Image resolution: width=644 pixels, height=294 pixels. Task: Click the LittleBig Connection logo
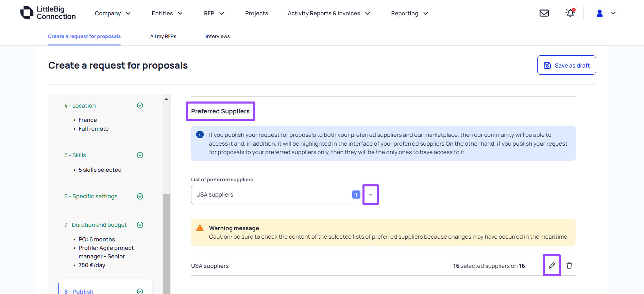(48, 13)
